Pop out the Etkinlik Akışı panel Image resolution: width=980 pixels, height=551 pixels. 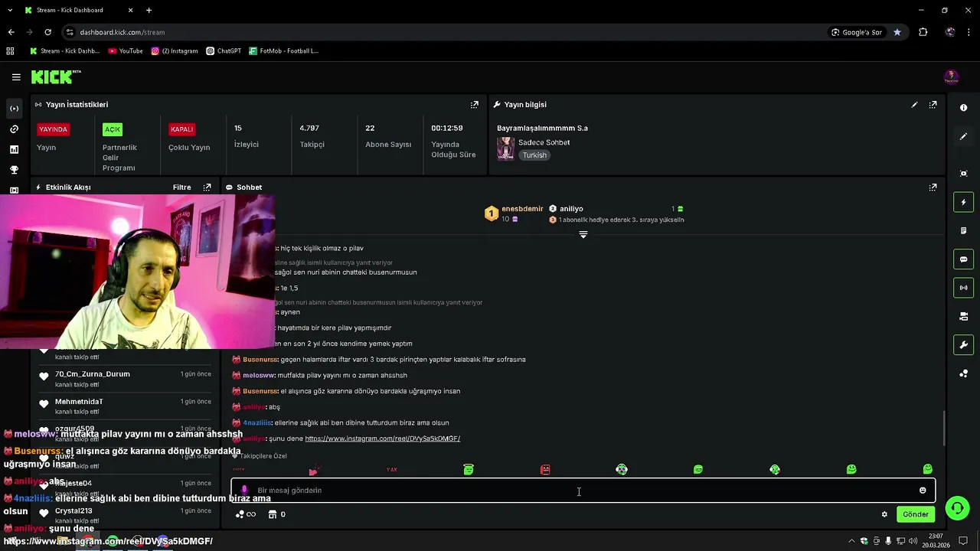pyautogui.click(x=207, y=187)
